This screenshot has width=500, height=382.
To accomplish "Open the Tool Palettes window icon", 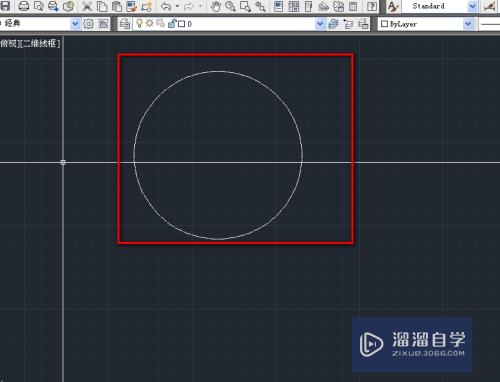I will (308, 6).
